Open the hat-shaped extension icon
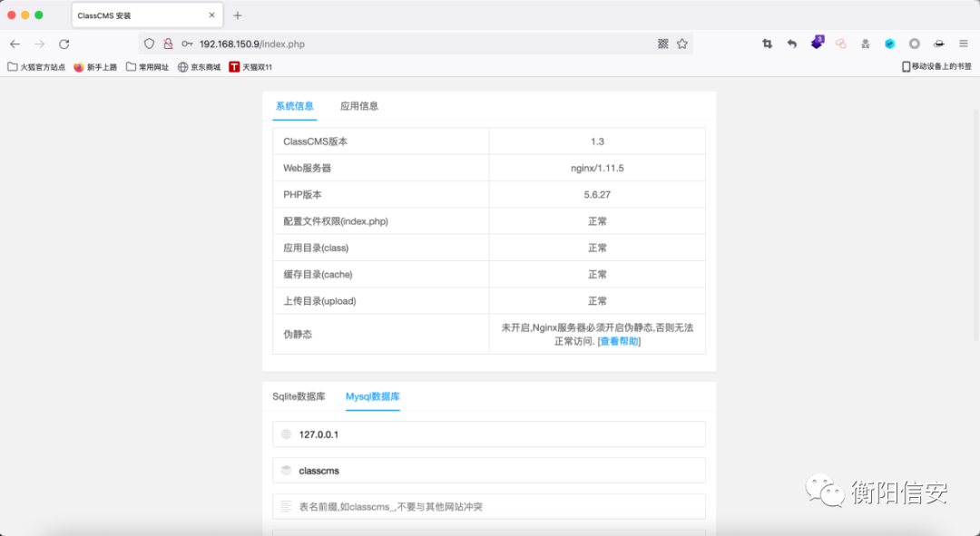Image resolution: width=980 pixels, height=536 pixels. [939, 44]
